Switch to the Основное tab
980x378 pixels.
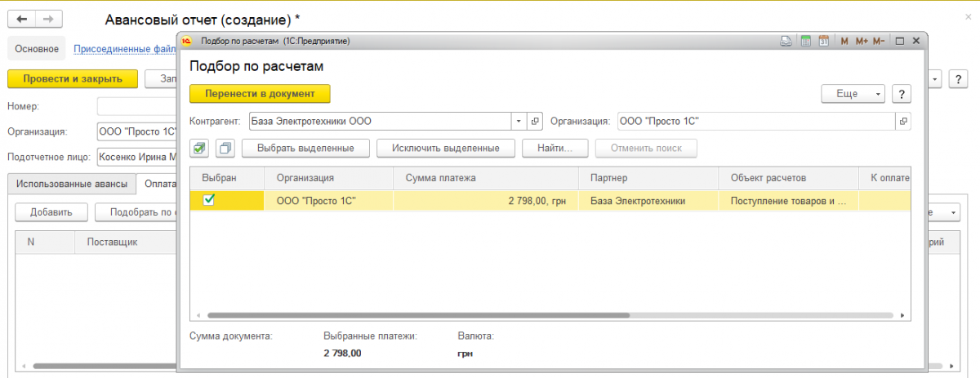(37, 49)
